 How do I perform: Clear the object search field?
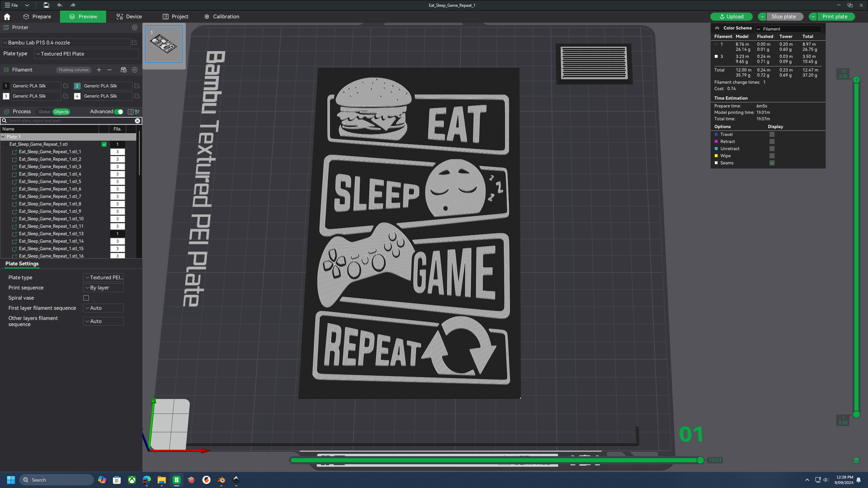(x=137, y=121)
